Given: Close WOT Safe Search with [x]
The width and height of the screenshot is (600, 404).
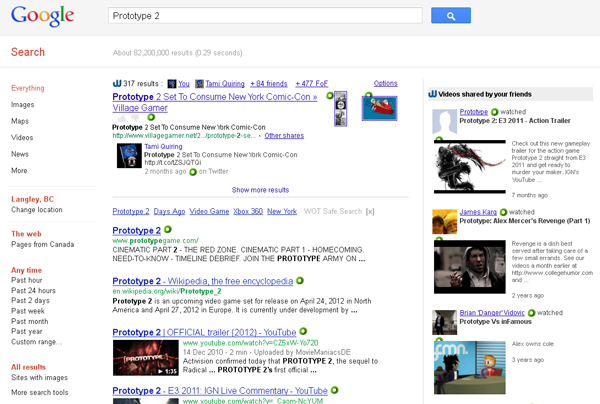Looking at the screenshot, I should [x=370, y=212].
